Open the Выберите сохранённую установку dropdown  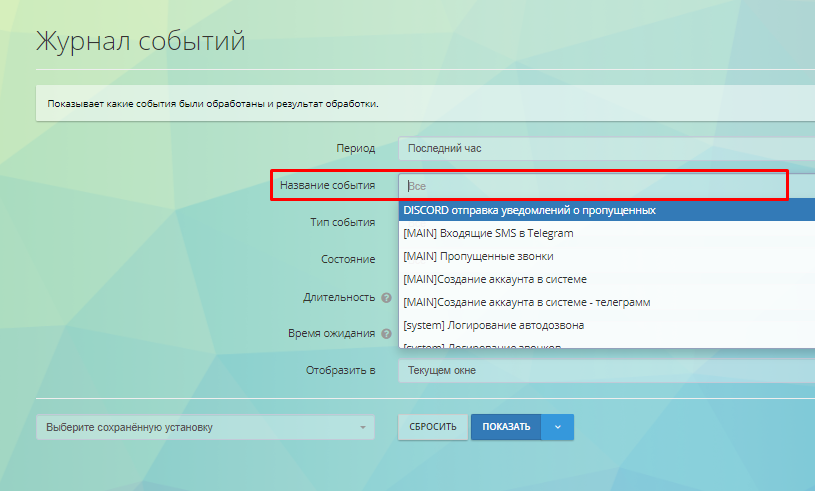click(x=205, y=428)
